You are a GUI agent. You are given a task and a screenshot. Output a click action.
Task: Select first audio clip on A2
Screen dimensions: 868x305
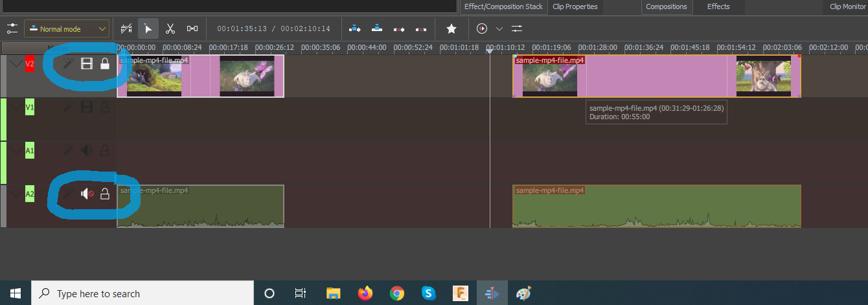coord(200,206)
